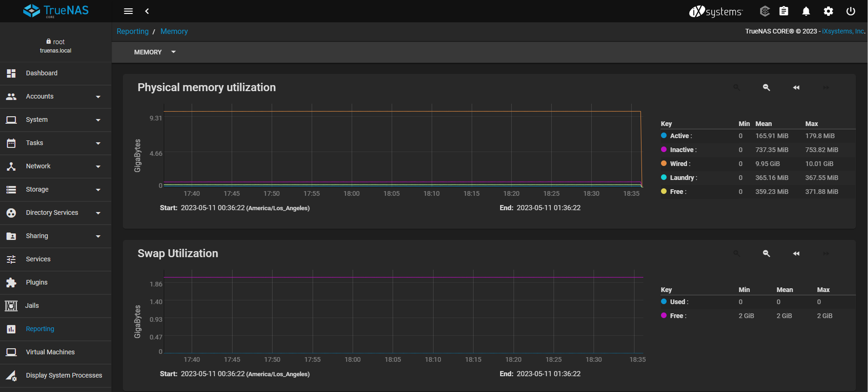Screen dimensions: 868x392
Task: Open Dashboard from the sidebar
Action: coord(56,73)
